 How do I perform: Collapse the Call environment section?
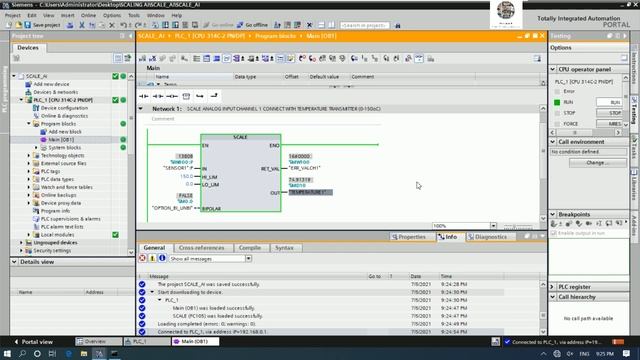point(553,142)
